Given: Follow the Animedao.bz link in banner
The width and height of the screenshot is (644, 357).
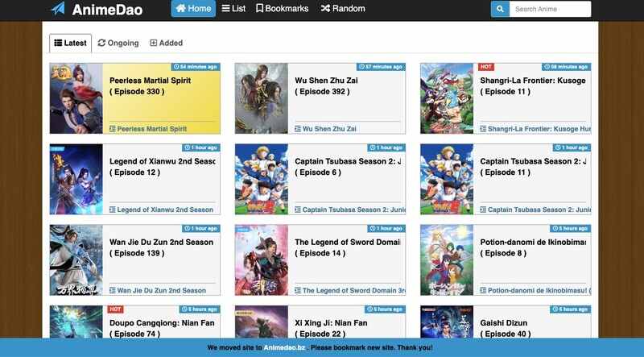Looking at the screenshot, I should click(x=284, y=348).
